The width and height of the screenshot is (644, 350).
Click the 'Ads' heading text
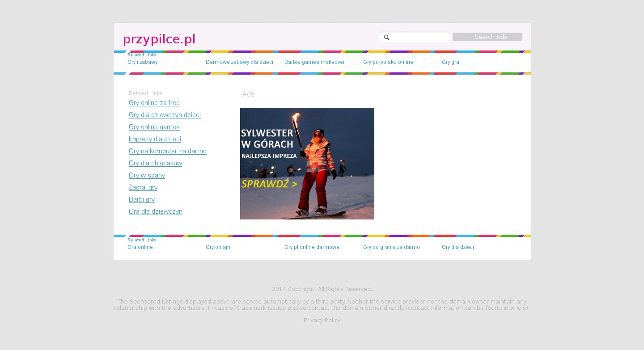tap(248, 94)
